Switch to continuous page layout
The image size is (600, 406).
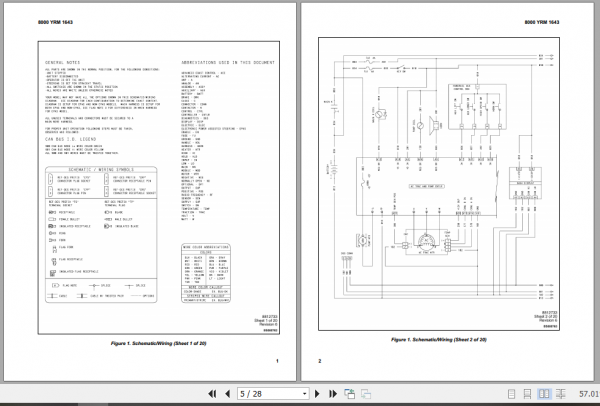527,394
